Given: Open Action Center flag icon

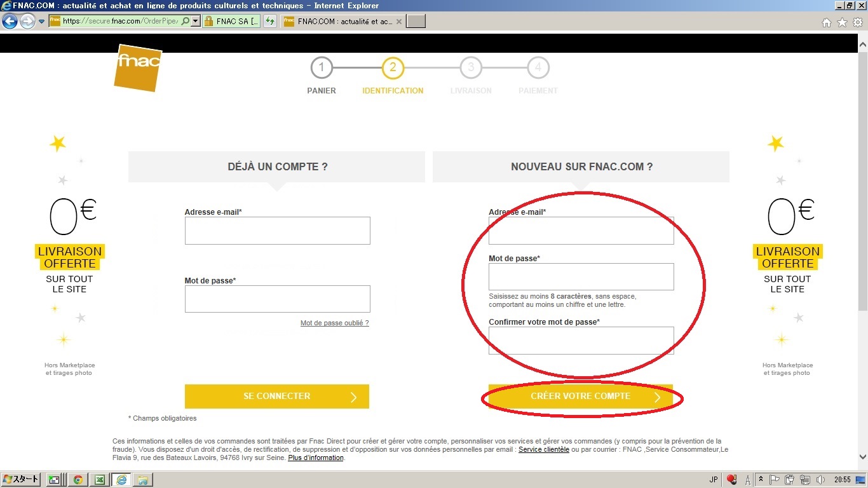Looking at the screenshot, I should click(776, 480).
